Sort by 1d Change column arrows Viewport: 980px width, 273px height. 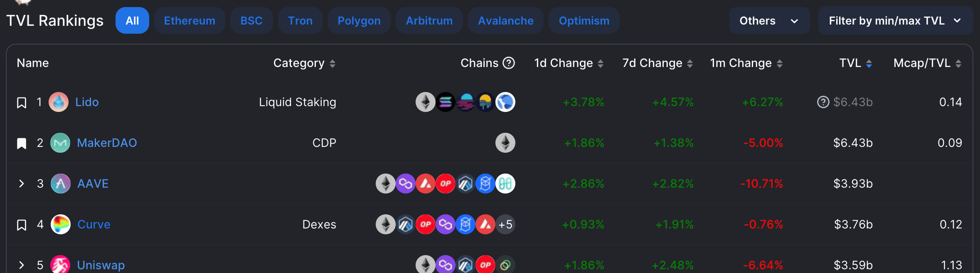[601, 64]
